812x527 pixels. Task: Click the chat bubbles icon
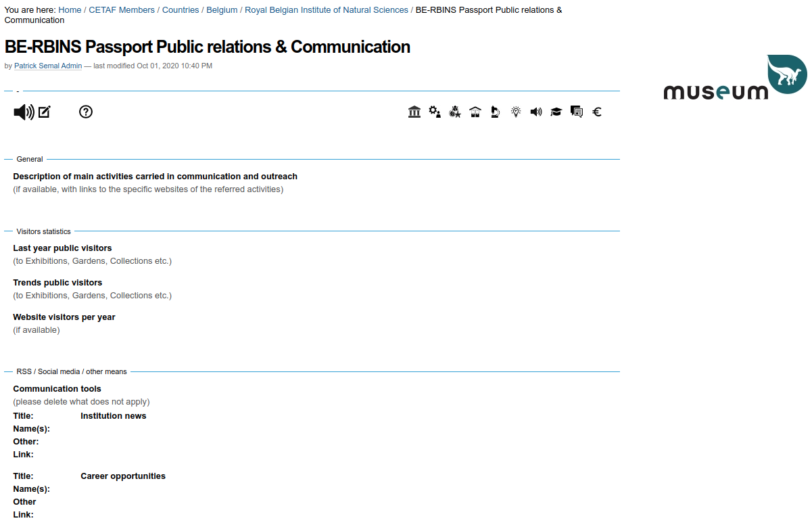577,112
